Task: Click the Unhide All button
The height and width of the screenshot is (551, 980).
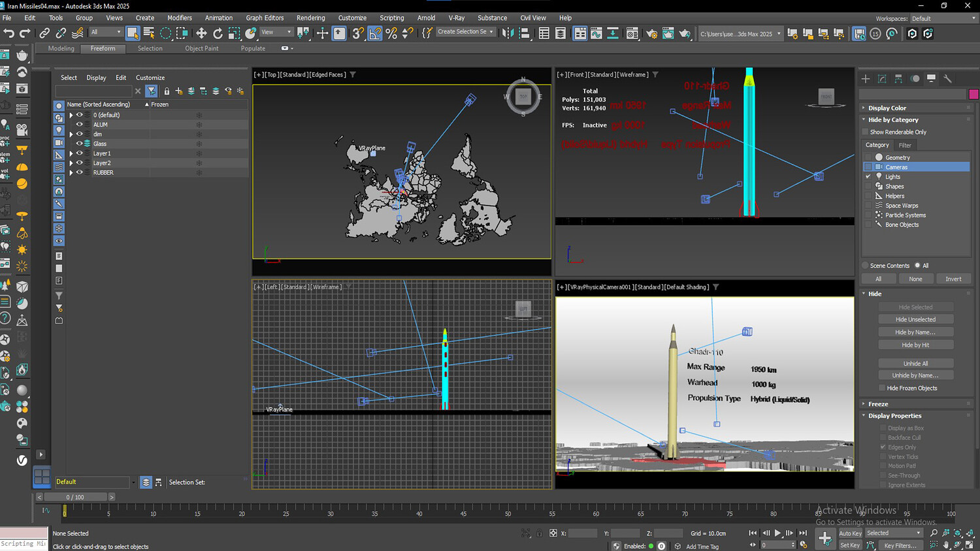Action: click(915, 364)
